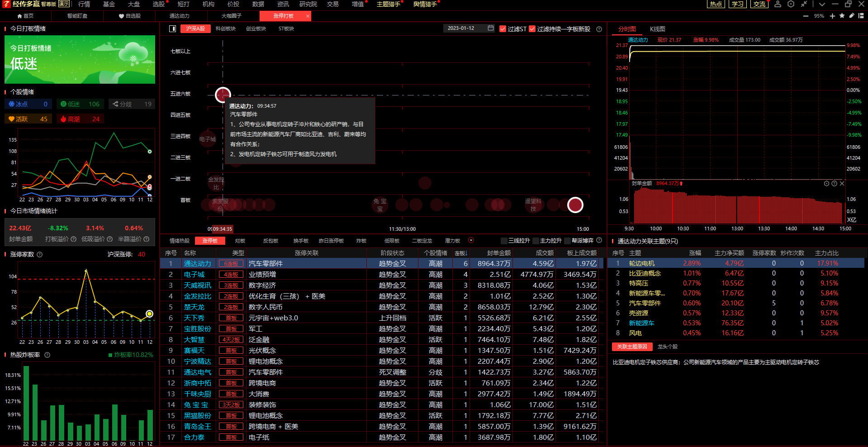Click the target icon in 封单金额 panel
Viewport: 868px width, 447px height.
coord(826,183)
